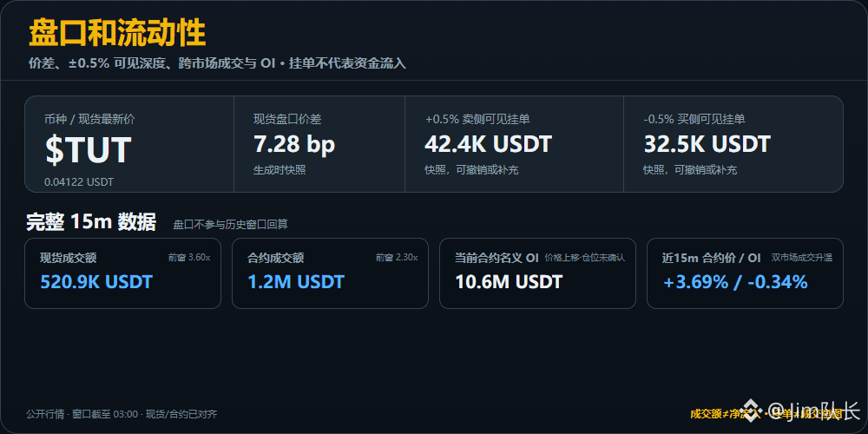Click the 盘口不参与历史窗口回算 note
This screenshot has width=868, height=434.
pyautogui.click(x=230, y=224)
